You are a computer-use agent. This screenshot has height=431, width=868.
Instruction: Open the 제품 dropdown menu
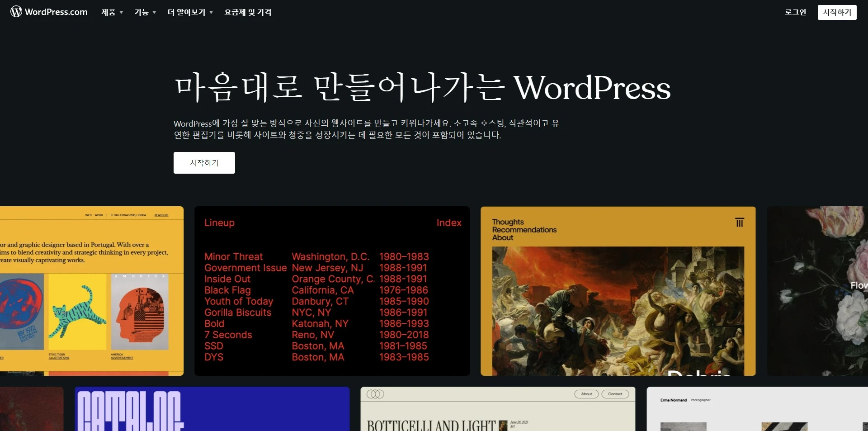tap(112, 12)
